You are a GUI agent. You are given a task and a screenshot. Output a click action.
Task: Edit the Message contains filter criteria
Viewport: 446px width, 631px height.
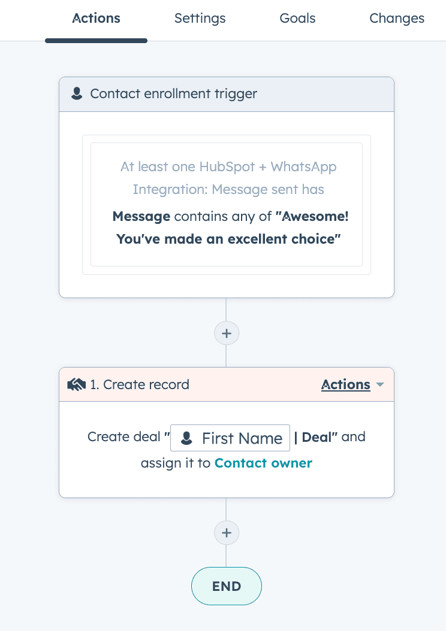coord(230,227)
